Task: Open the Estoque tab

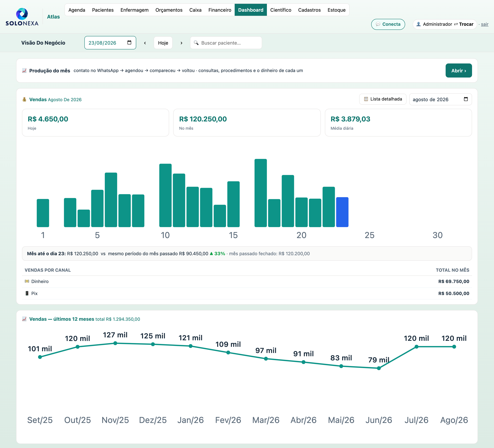Action: click(336, 10)
